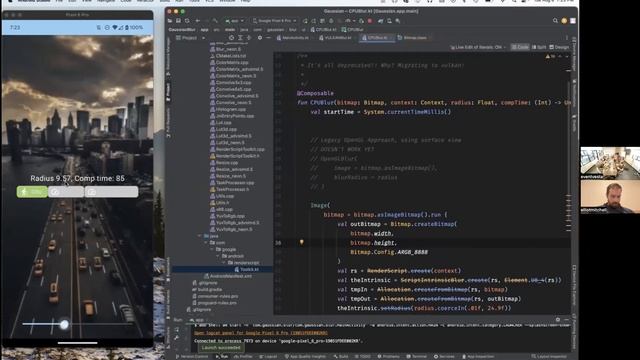Click the right grey button in emulator app
The image size is (640, 360).
pos(111,191)
